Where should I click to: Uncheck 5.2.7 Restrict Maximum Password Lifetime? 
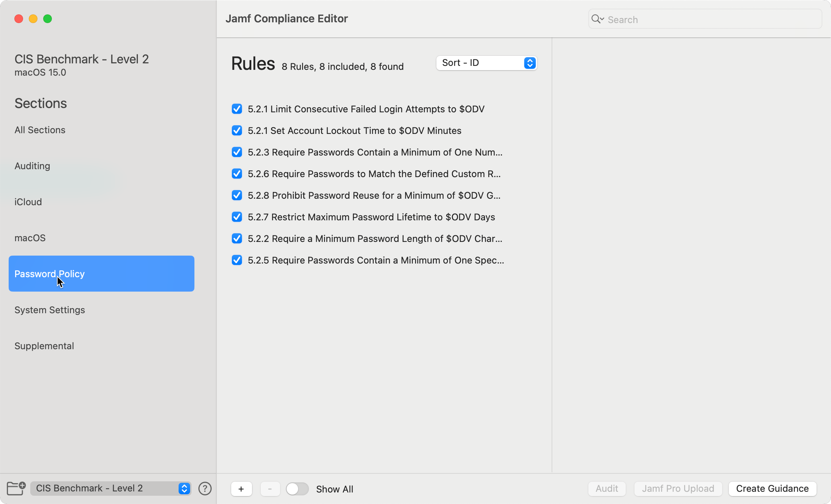pos(237,217)
